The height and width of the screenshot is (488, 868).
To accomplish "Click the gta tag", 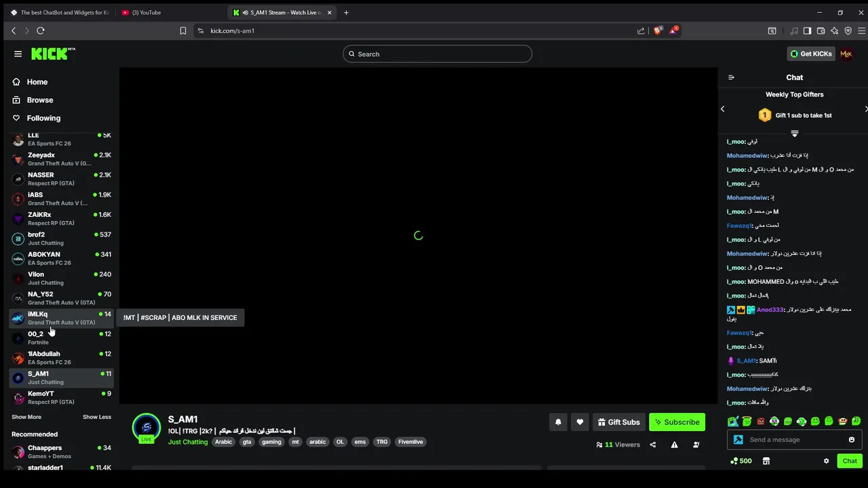I will point(247,442).
